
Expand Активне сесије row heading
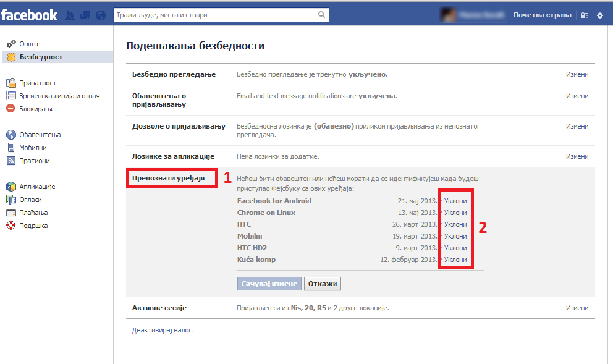click(159, 308)
